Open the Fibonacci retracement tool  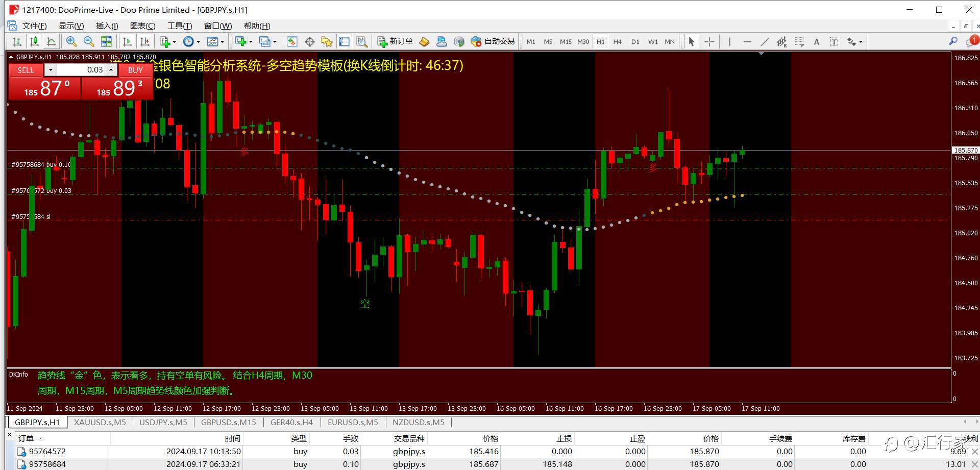click(x=799, y=42)
